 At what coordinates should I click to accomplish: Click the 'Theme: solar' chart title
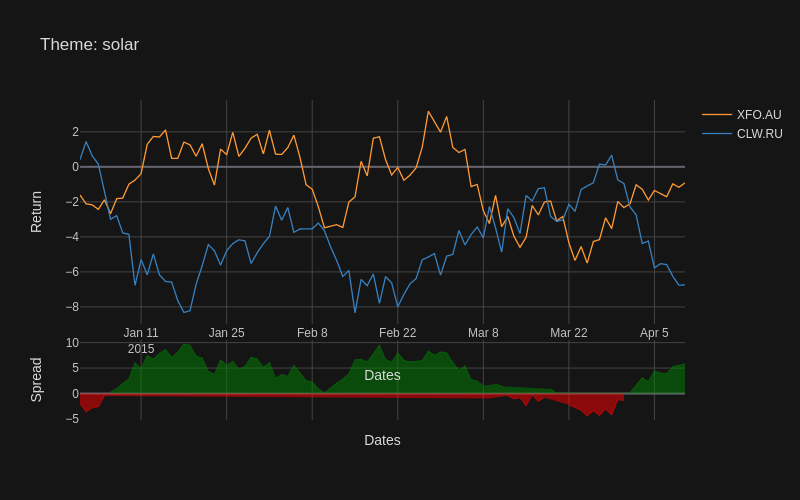coord(89,44)
